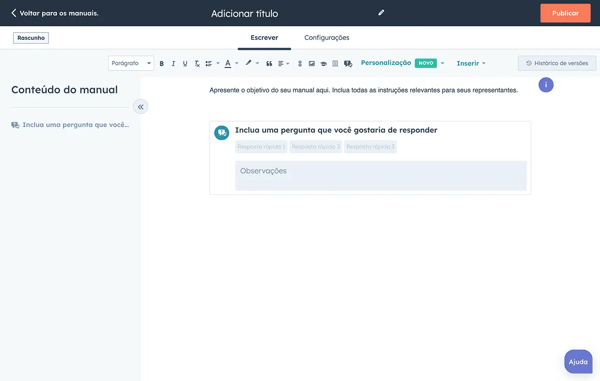Select sidebar item Inclua uma pergunta
This screenshot has height=381, width=600.
(70, 125)
